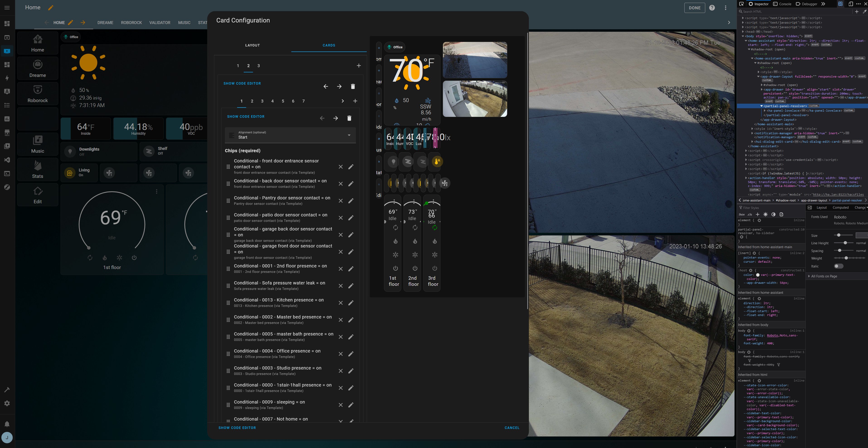
Task: Collapse the body node in HTML tree
Action: (743, 36)
